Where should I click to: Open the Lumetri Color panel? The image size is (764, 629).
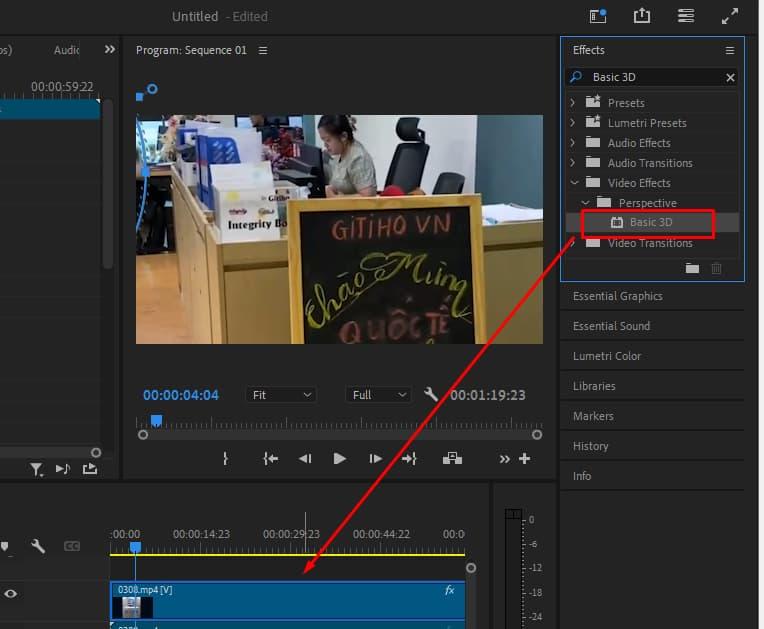pos(607,356)
